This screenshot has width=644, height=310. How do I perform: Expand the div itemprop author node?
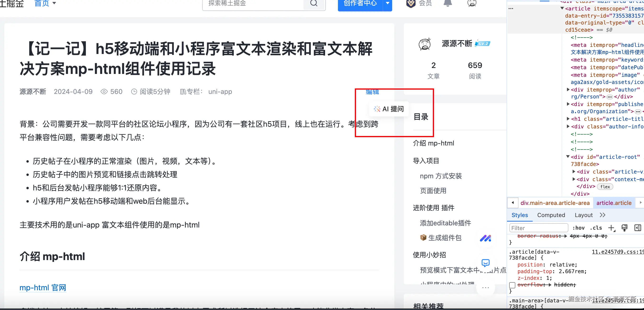coord(568,89)
